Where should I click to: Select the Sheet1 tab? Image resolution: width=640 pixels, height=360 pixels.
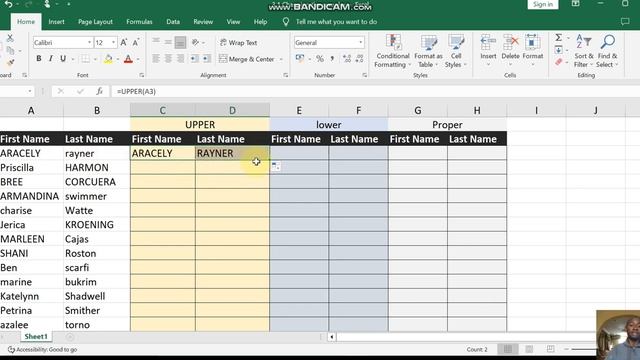pyautogui.click(x=36, y=337)
